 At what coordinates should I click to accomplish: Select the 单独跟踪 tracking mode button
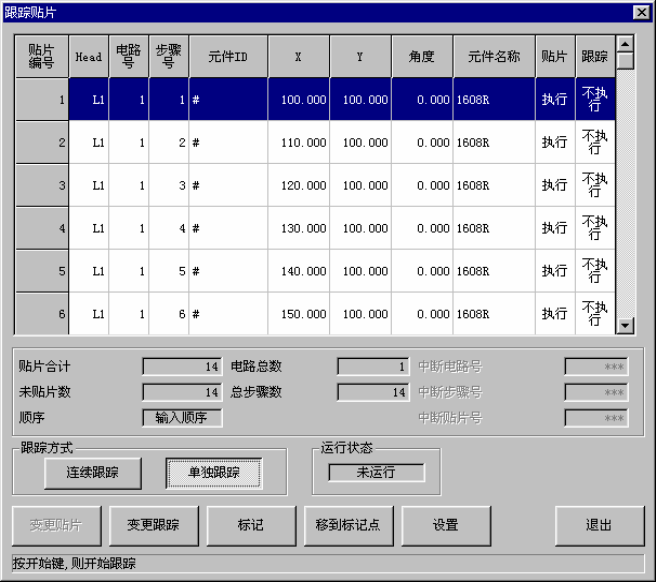pos(214,473)
